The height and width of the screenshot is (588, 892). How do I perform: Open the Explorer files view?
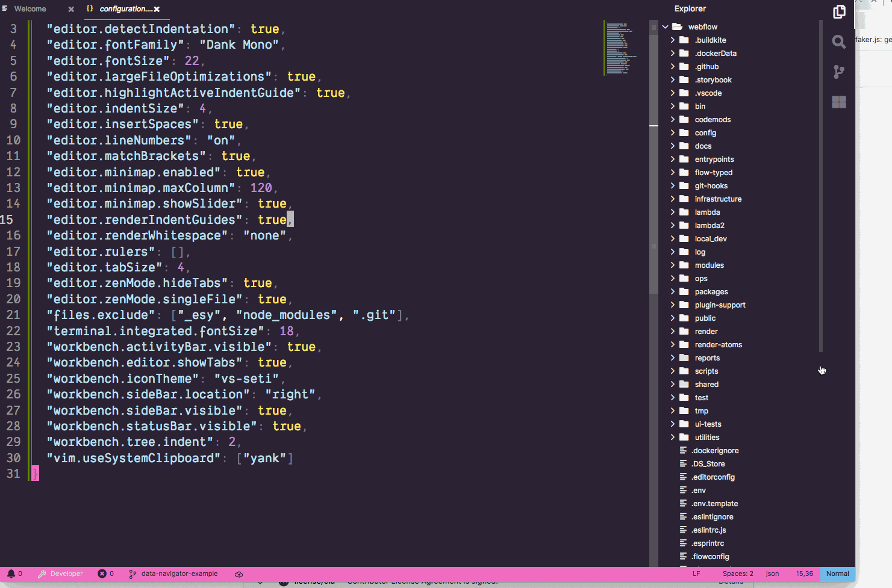[838, 11]
